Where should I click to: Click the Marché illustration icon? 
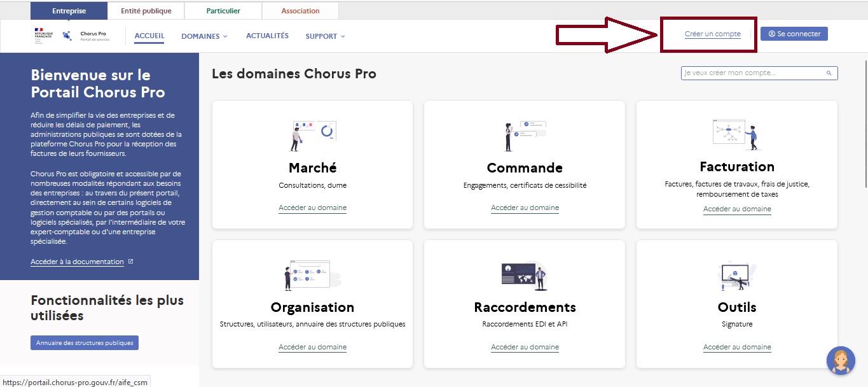[312, 135]
